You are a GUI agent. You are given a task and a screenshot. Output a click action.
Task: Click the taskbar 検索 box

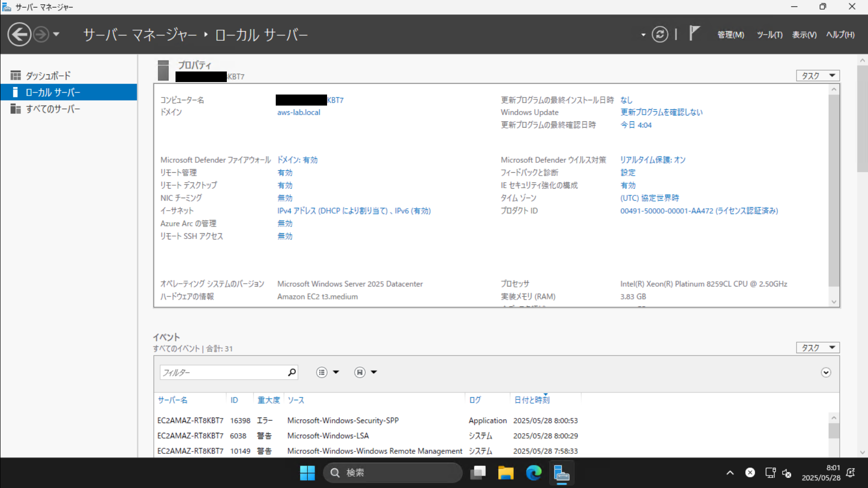[x=393, y=473]
